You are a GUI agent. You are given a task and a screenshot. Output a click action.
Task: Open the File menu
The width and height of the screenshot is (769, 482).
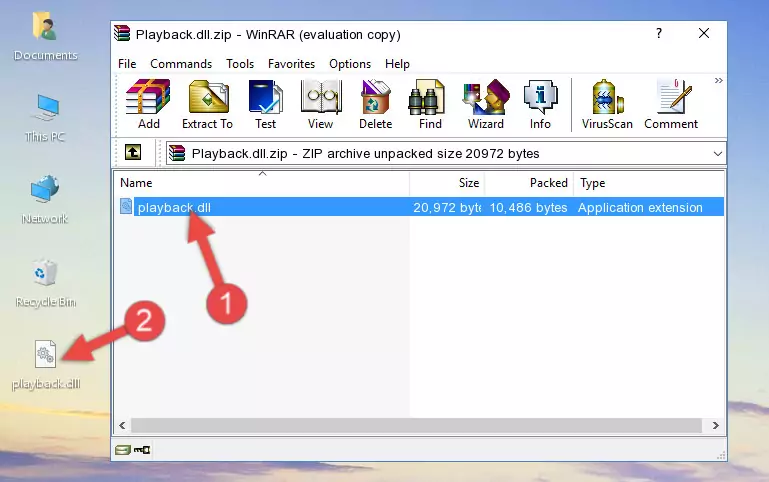tap(127, 64)
